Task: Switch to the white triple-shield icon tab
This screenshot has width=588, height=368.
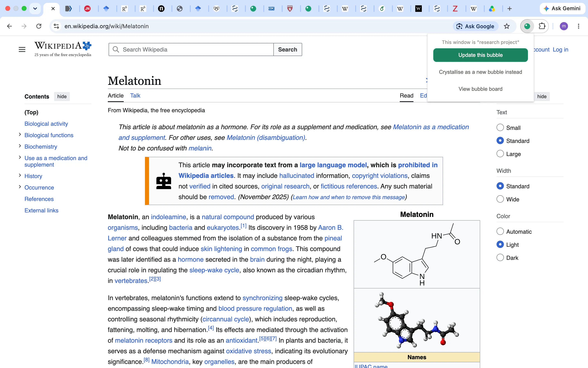Action: pos(216,9)
